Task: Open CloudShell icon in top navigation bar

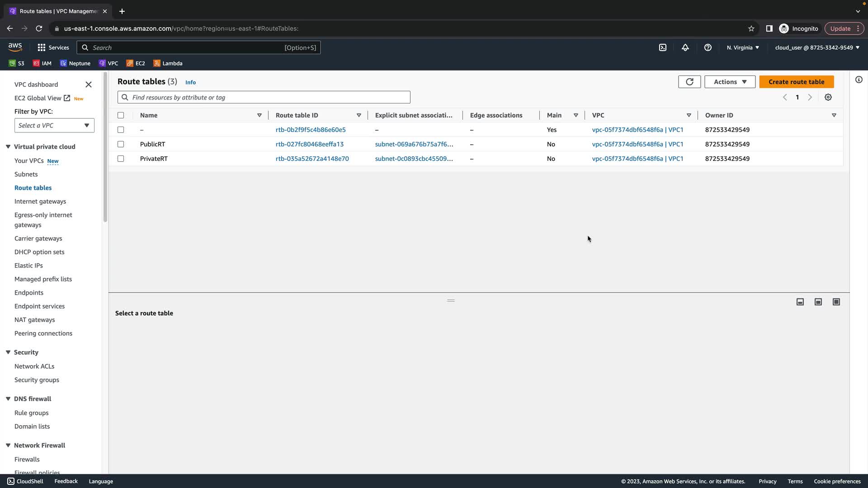Action: click(x=662, y=47)
